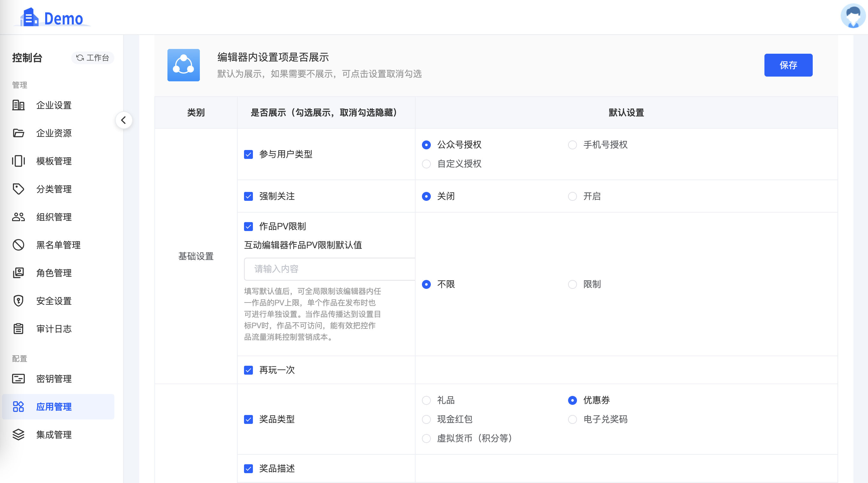Open 集成管理 menu item
This screenshot has height=483, width=868.
click(58, 435)
